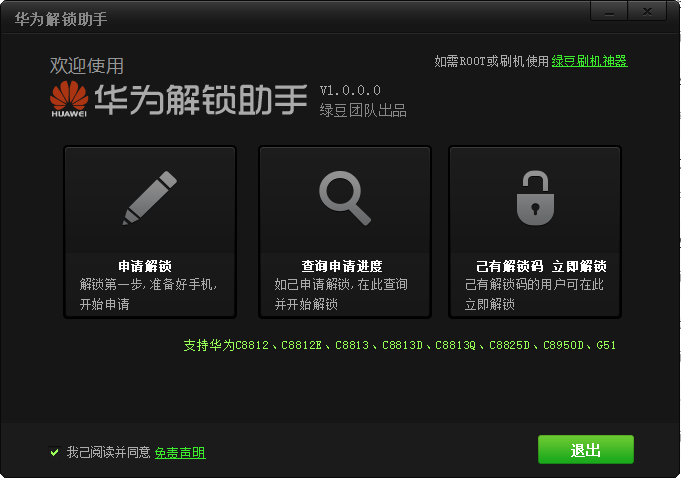681x478 pixels.
Task: Click the 已有解锁码的用户可在此 description
Action: click(534, 285)
